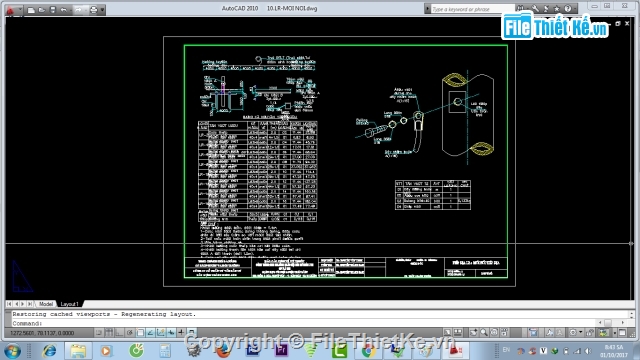This screenshot has width=640, height=360.
Task: Click the Annotation Visibility icon
Action: (550, 333)
